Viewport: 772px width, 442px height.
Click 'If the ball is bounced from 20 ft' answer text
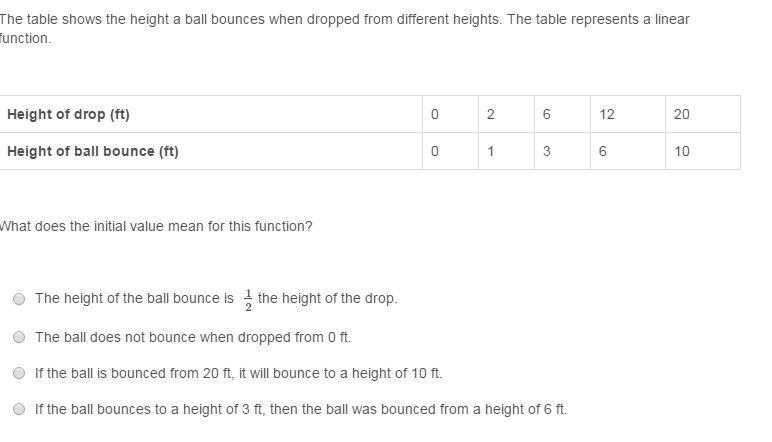tap(238, 373)
